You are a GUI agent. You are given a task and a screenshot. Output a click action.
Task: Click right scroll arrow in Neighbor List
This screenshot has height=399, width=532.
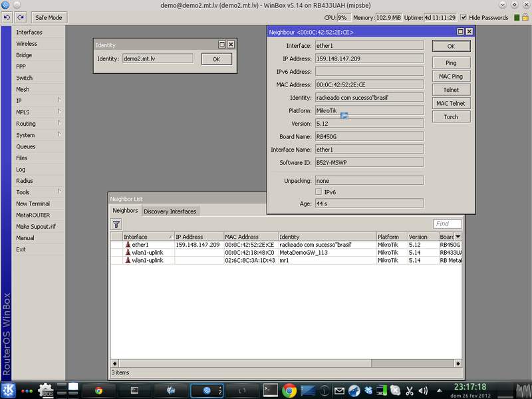coord(458,363)
